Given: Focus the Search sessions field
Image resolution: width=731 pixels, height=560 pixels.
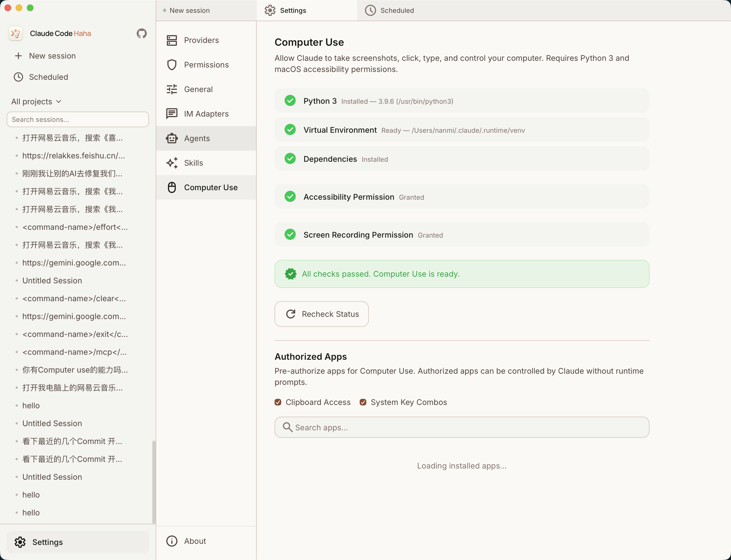Looking at the screenshot, I should point(78,119).
